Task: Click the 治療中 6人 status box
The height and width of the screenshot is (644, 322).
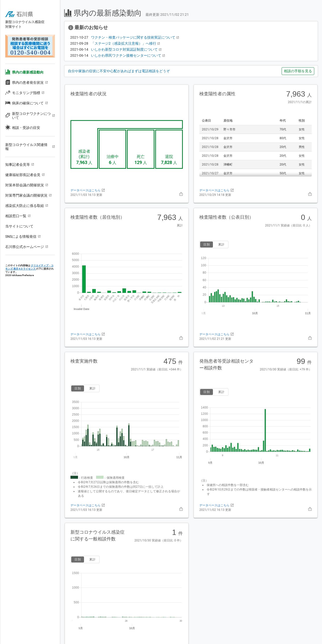Action: click(x=112, y=149)
